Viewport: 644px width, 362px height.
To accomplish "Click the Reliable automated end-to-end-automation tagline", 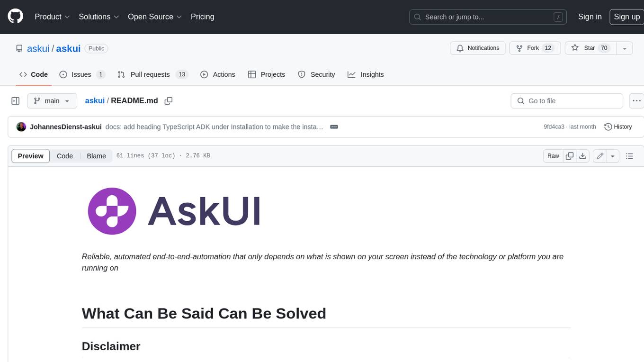I will click(x=322, y=262).
